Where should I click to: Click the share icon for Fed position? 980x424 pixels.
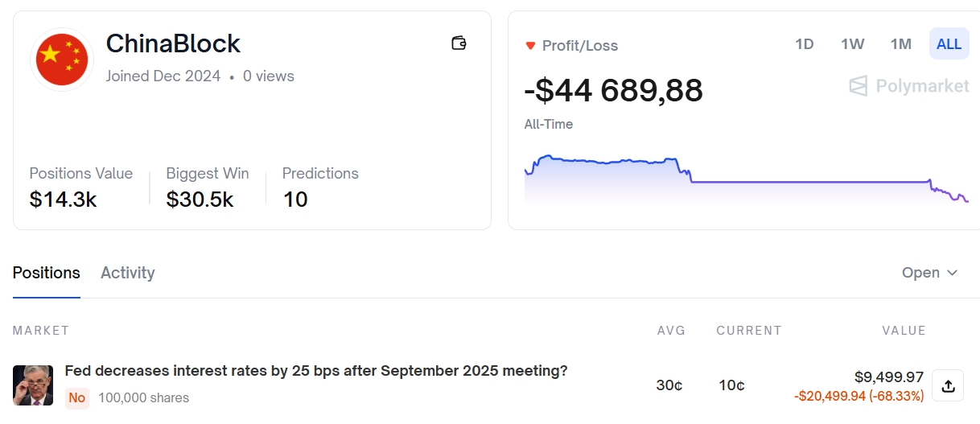click(948, 386)
